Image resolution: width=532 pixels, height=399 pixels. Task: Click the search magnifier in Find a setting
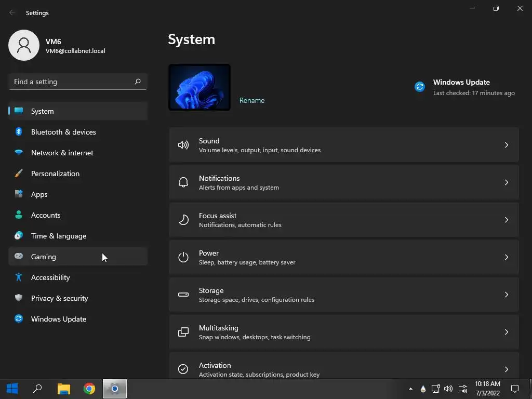tap(137, 82)
